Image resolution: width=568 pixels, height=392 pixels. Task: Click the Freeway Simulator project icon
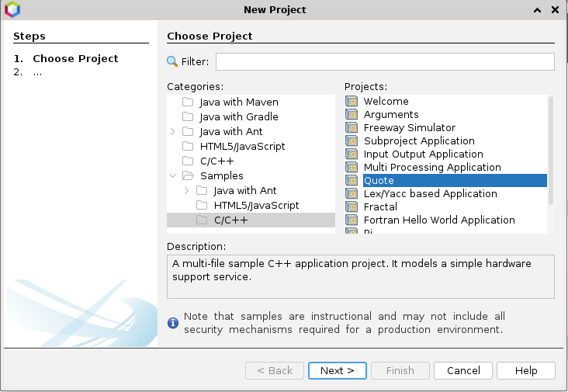(x=352, y=128)
